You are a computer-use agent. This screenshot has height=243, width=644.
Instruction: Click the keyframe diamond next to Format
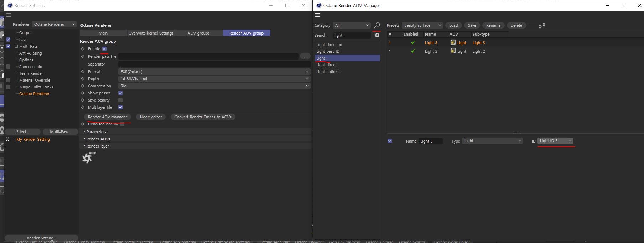coord(83,72)
